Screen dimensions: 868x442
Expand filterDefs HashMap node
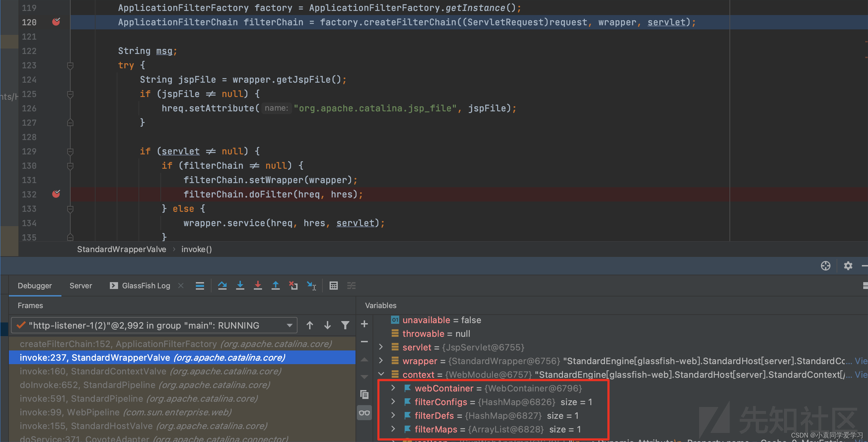tap(393, 415)
